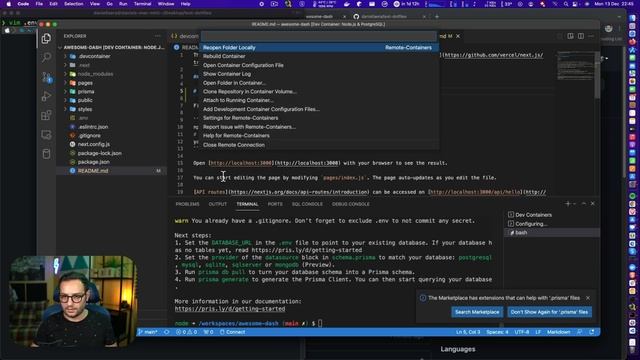Switch to the DEBUG CONSOLE tab
The height and width of the screenshot is (360, 640).
pos(351,204)
